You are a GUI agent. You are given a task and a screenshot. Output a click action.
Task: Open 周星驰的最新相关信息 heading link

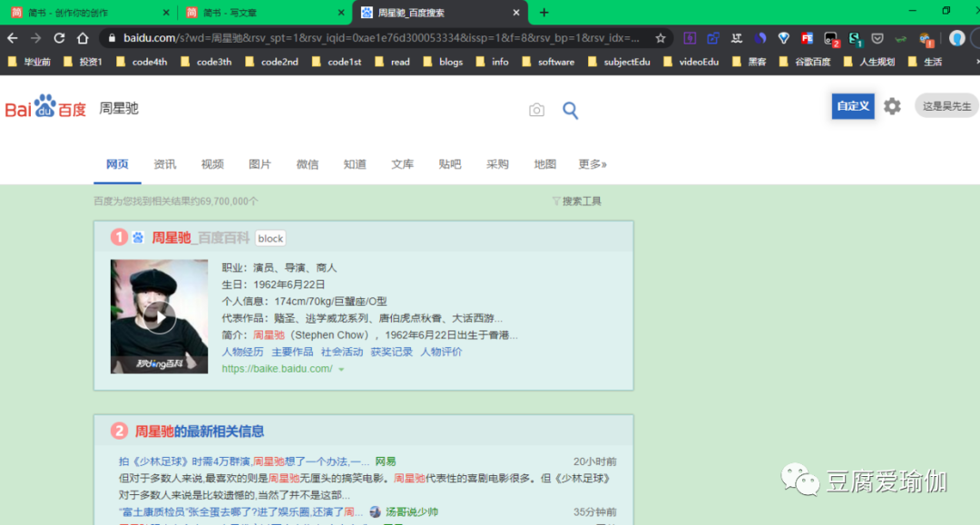point(200,432)
